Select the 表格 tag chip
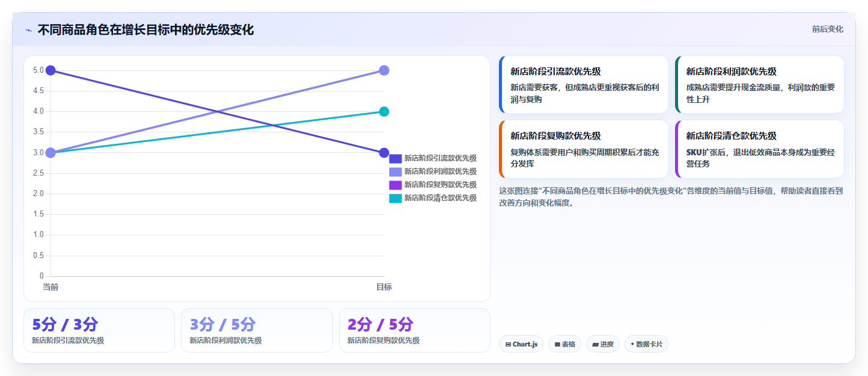 point(564,344)
